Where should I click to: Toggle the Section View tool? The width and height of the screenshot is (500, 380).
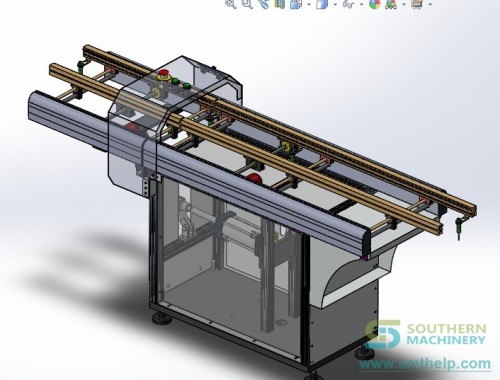(x=280, y=4)
